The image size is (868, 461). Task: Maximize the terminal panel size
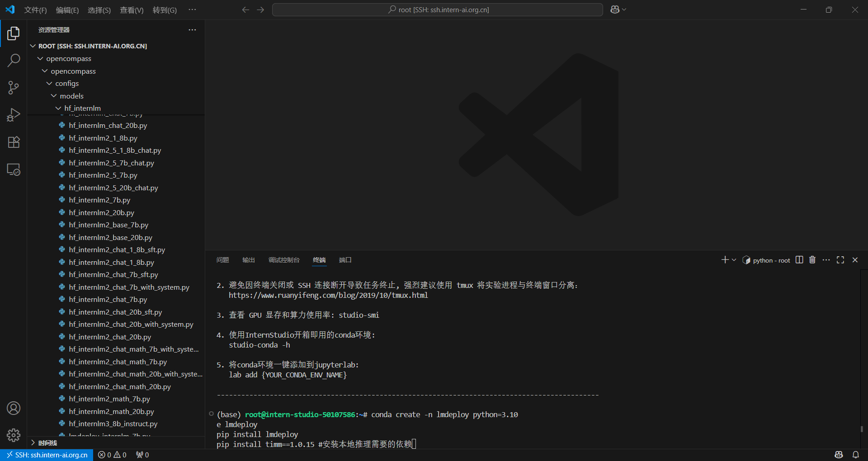840,260
